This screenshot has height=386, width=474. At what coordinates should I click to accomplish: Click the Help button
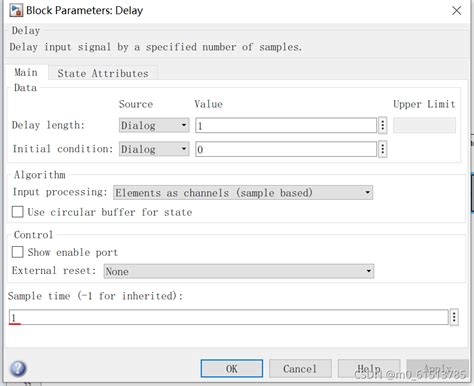point(369,369)
